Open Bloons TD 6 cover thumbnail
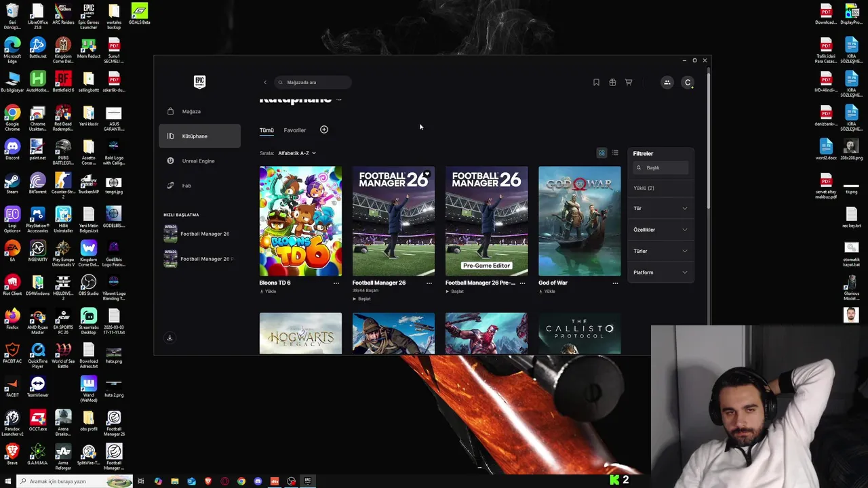Image resolution: width=868 pixels, height=488 pixels. 300,221
